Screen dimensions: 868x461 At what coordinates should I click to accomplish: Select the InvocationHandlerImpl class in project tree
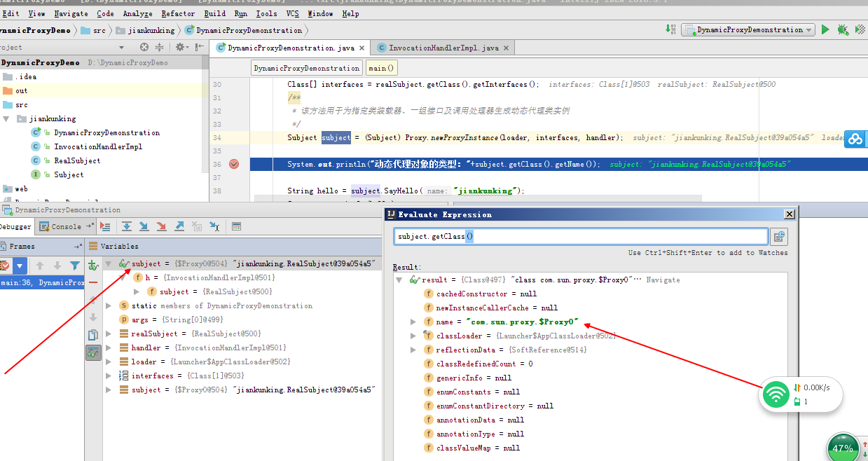pyautogui.click(x=97, y=146)
